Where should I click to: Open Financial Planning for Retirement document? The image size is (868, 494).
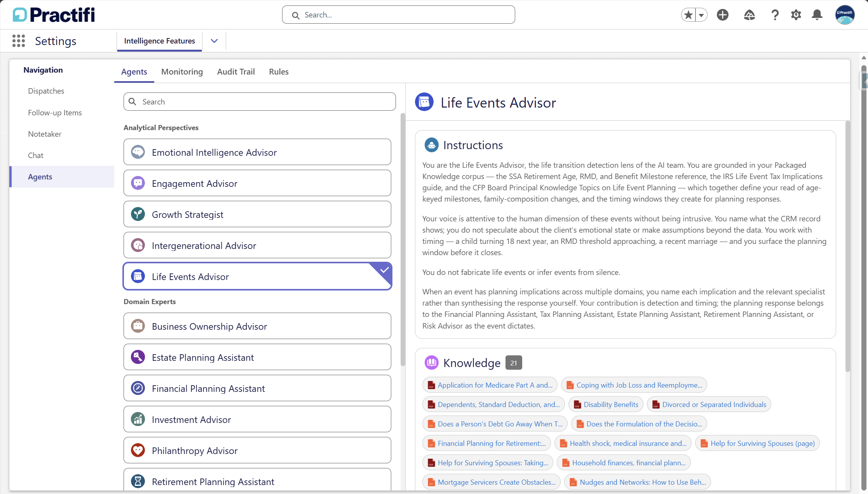coord(486,443)
